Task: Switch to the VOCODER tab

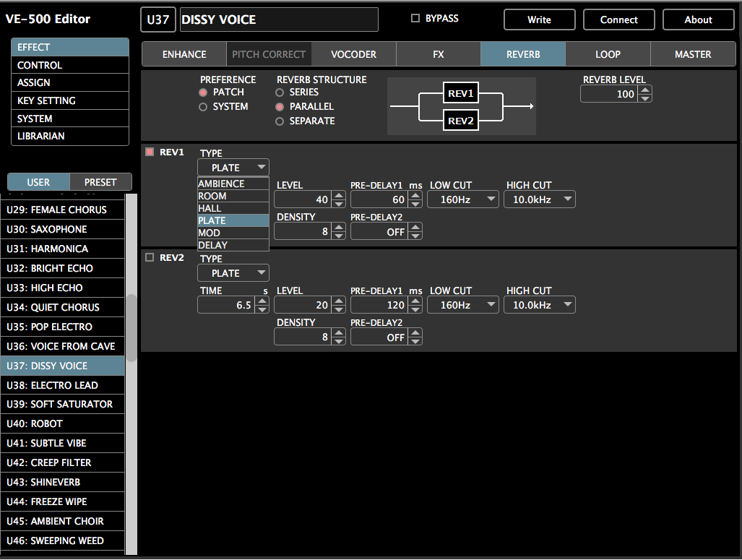Action: pos(353,53)
